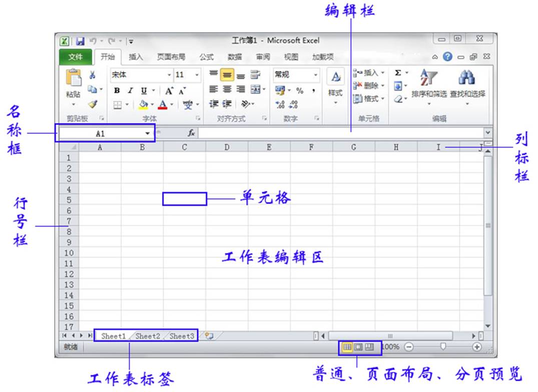Switch to the 数据 ribbon tab
This screenshot has height=392, width=538.
click(235, 57)
